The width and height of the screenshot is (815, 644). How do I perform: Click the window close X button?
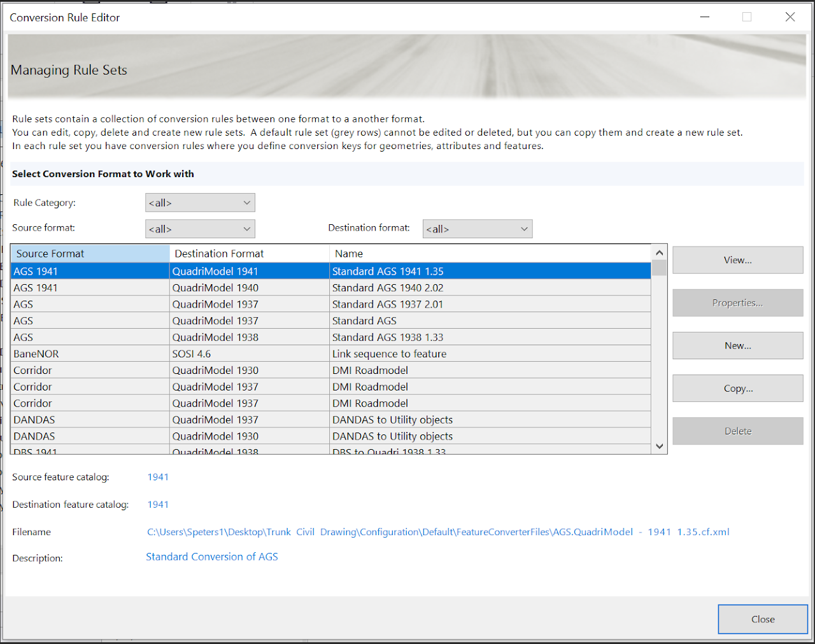point(790,17)
